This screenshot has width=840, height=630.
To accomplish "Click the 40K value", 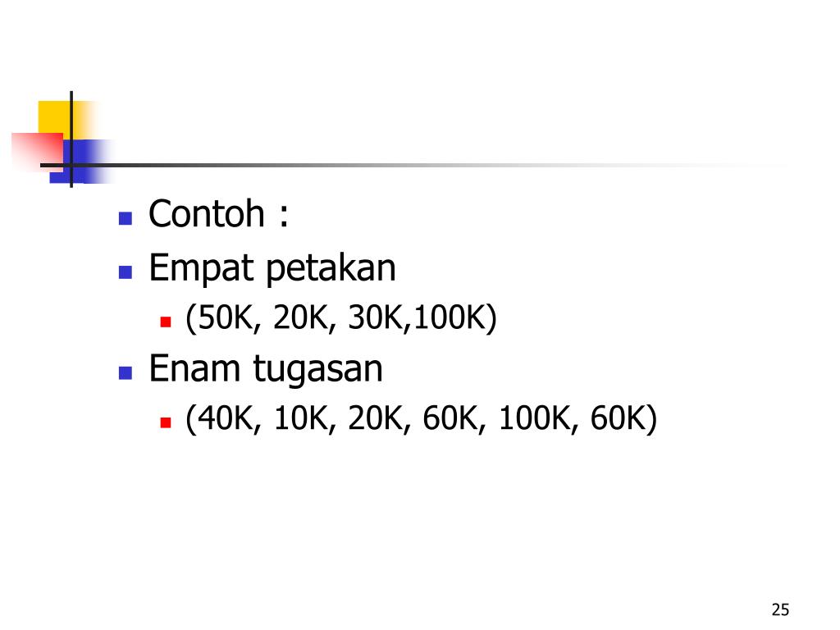I will 225,418.
